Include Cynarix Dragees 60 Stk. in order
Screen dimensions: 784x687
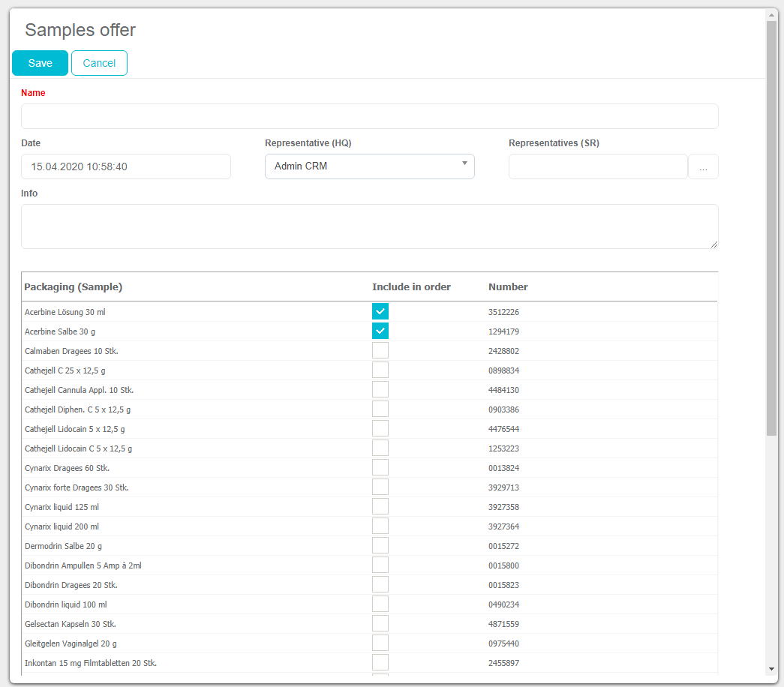(380, 467)
